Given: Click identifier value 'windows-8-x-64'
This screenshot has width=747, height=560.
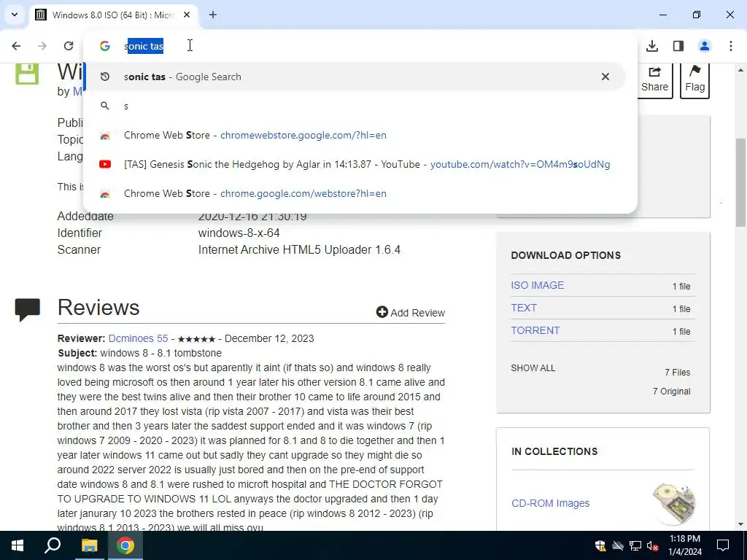Looking at the screenshot, I should pos(239,233).
